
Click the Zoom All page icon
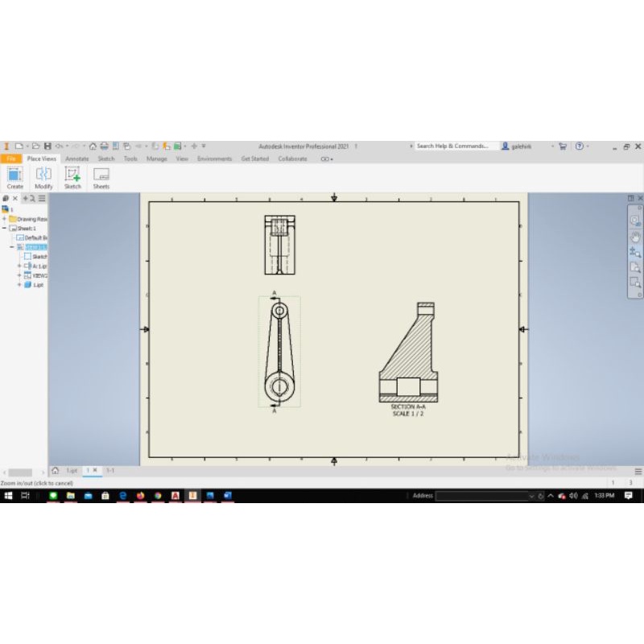click(x=635, y=267)
